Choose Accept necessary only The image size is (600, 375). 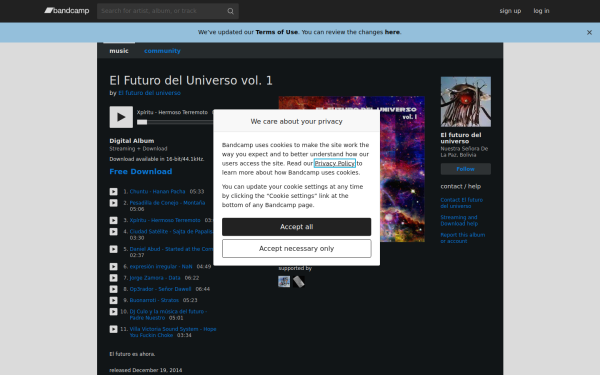pyautogui.click(x=297, y=249)
